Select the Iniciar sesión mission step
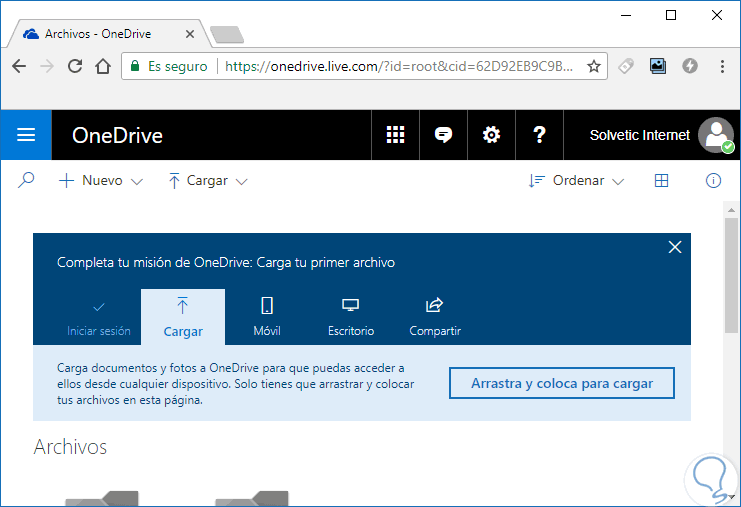741x507 pixels. 99,318
